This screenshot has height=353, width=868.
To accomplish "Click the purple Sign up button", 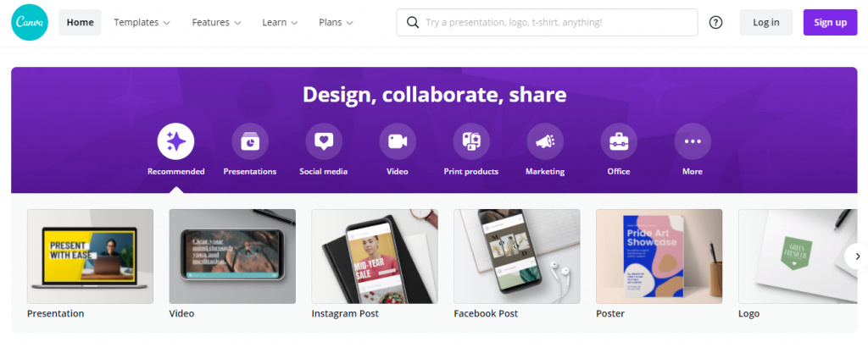I will click(x=831, y=23).
